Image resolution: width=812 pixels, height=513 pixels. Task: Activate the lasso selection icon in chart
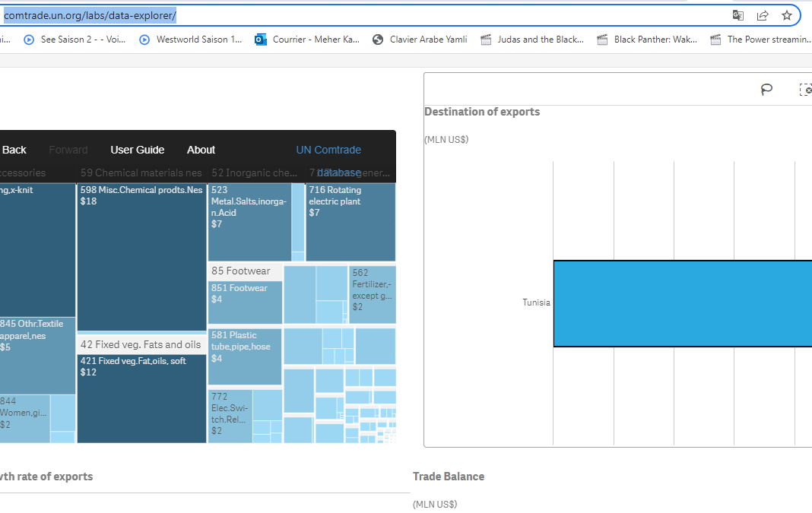pyautogui.click(x=766, y=90)
